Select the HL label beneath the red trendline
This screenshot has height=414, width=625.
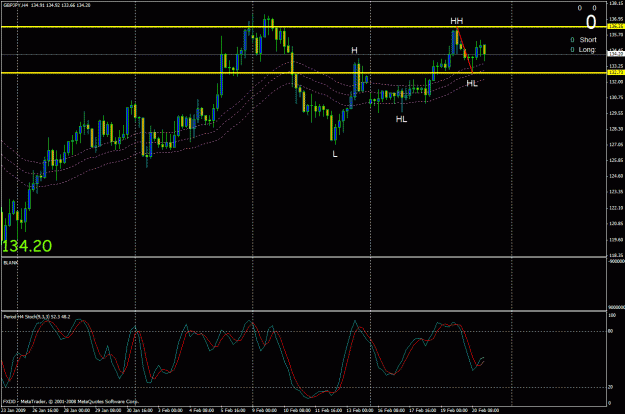click(x=472, y=83)
